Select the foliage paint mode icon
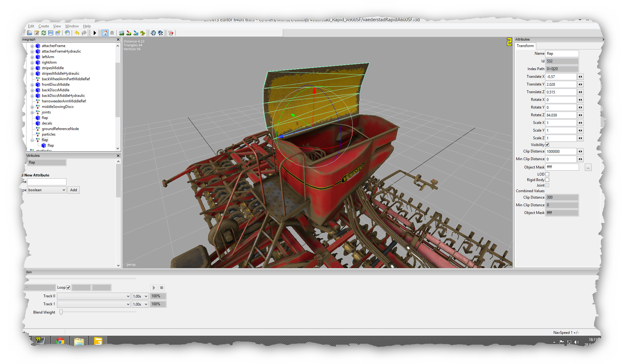Image resolution: width=623 pixels, height=364 pixels. tap(143, 33)
